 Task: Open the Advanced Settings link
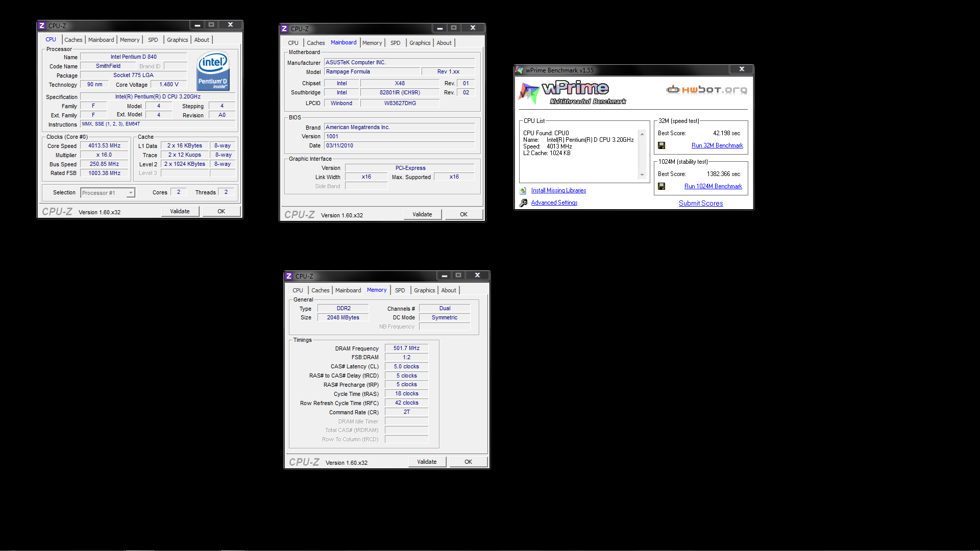554,203
